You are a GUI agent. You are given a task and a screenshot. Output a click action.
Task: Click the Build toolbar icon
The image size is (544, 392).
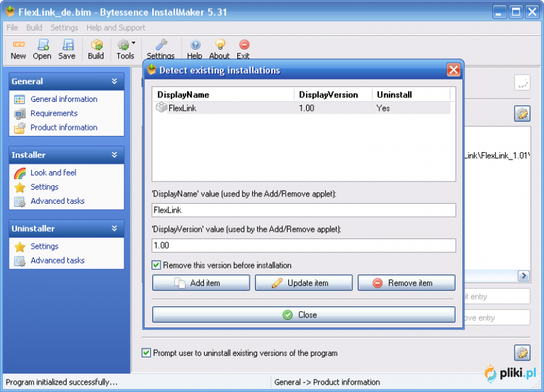coord(97,45)
